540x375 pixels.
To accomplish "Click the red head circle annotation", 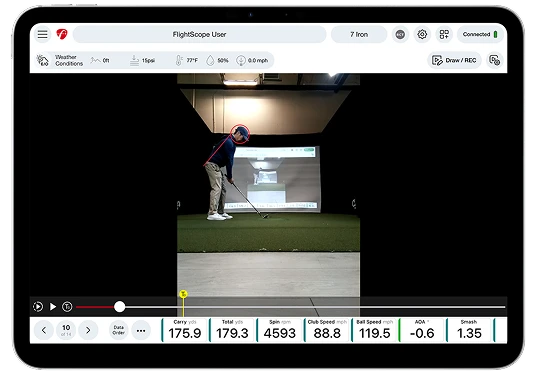I will pyautogui.click(x=240, y=134).
